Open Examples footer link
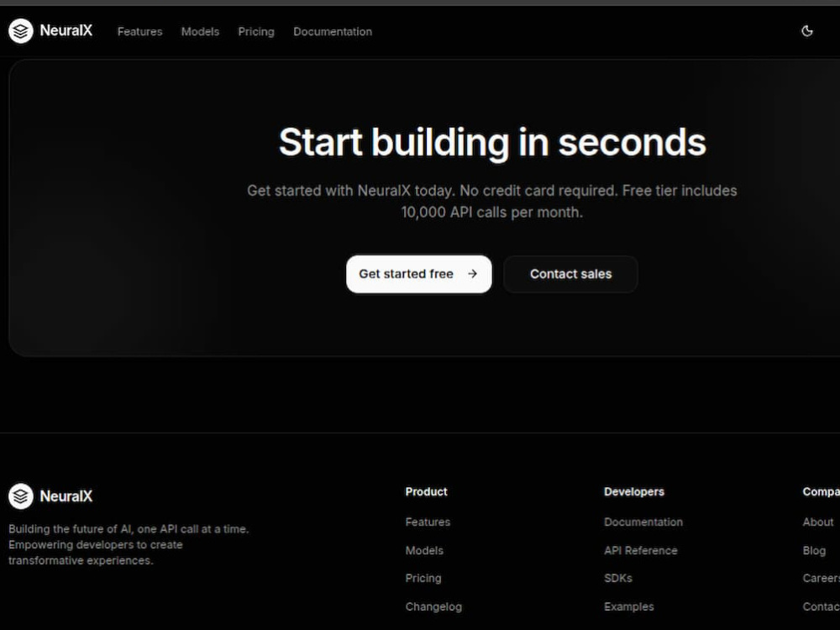 pyautogui.click(x=629, y=606)
